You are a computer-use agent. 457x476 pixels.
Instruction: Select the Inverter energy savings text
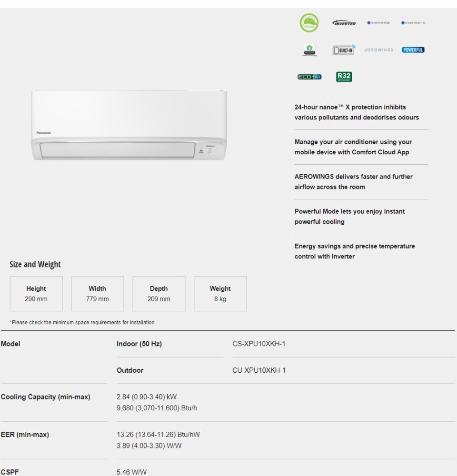(355, 251)
